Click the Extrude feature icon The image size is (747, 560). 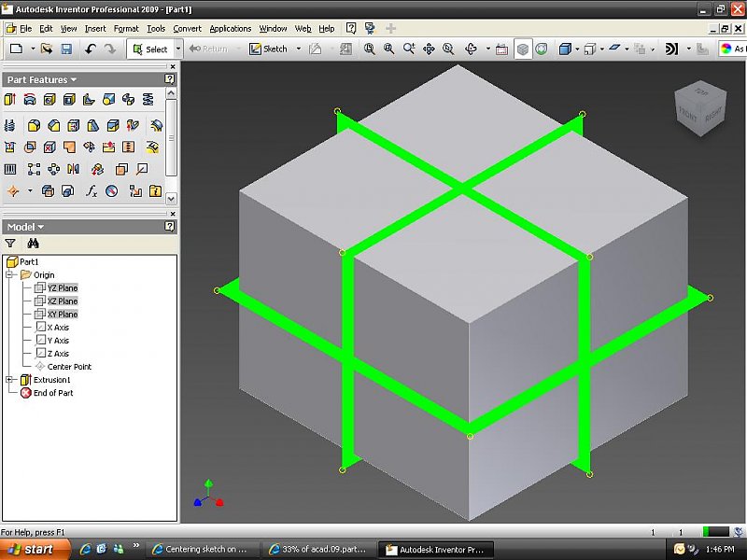(x=11, y=100)
